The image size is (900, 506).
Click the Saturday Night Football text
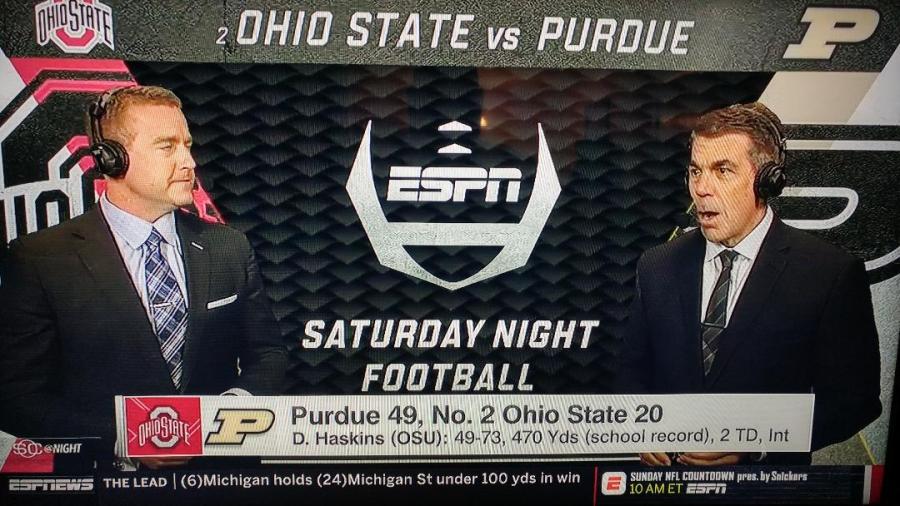tap(449, 356)
